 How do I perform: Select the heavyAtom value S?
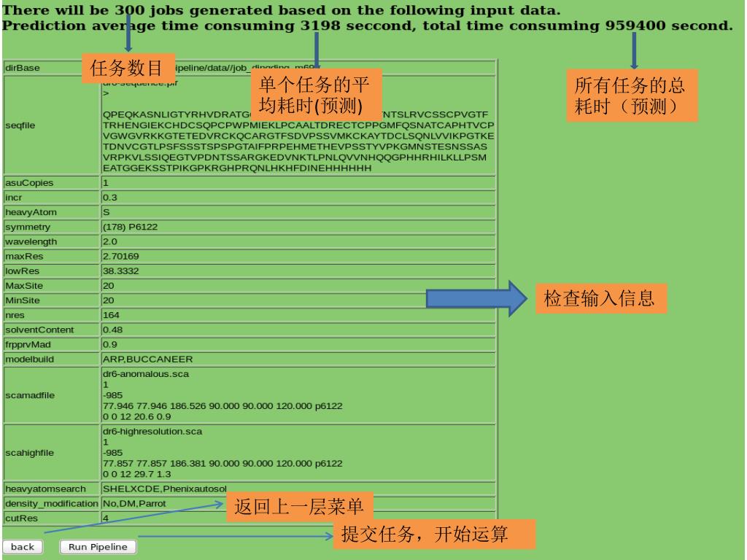pos(107,212)
